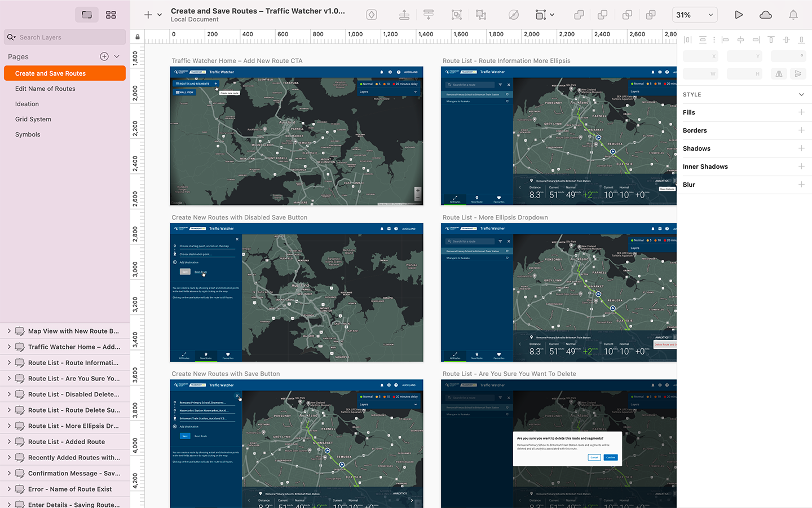The width and height of the screenshot is (812, 508).
Task: Click Distribute Vertically icon in inspector
Action: tap(703, 40)
